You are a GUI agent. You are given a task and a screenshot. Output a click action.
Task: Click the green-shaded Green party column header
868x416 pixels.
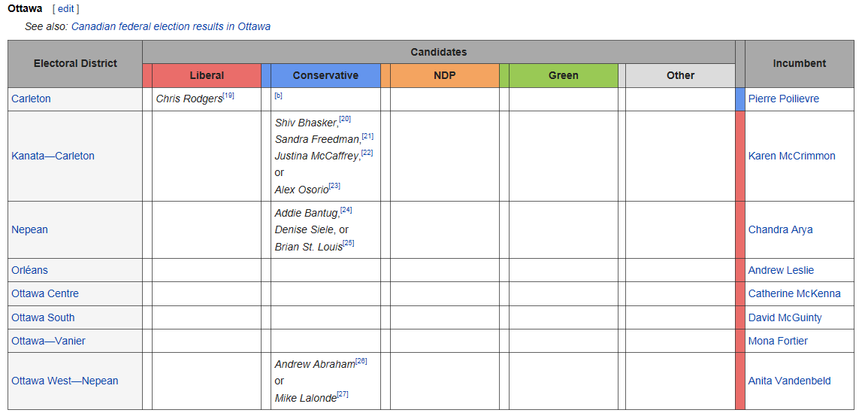(563, 75)
